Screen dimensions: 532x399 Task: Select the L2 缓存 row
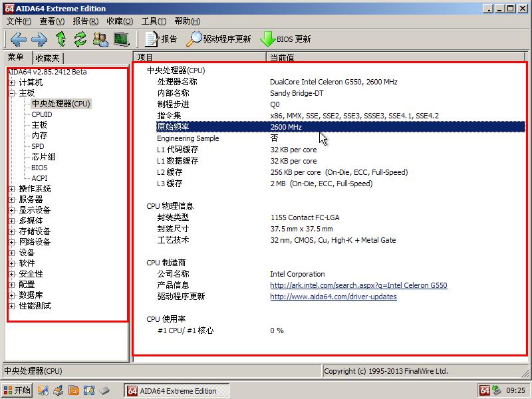pos(340,172)
